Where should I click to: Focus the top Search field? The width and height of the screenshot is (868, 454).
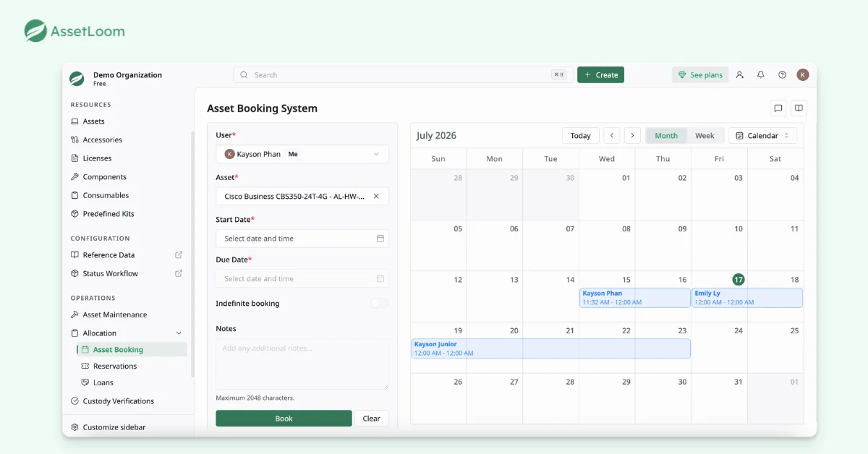(x=403, y=75)
